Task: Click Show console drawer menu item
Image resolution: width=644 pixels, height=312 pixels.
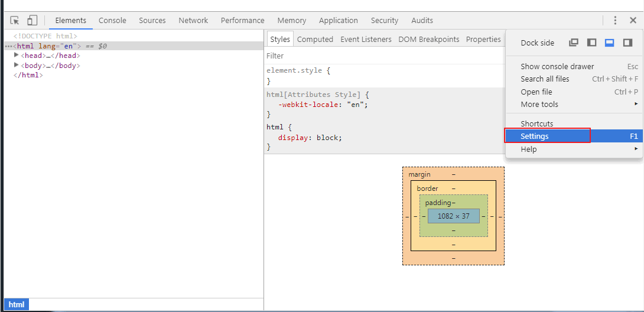Action: coord(557,67)
